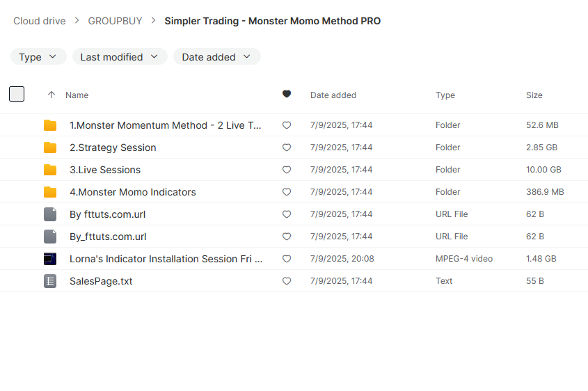Image resolution: width=588 pixels, height=391 pixels.
Task: Click the folder icon for 2.Strategy Session
Action: [50, 147]
